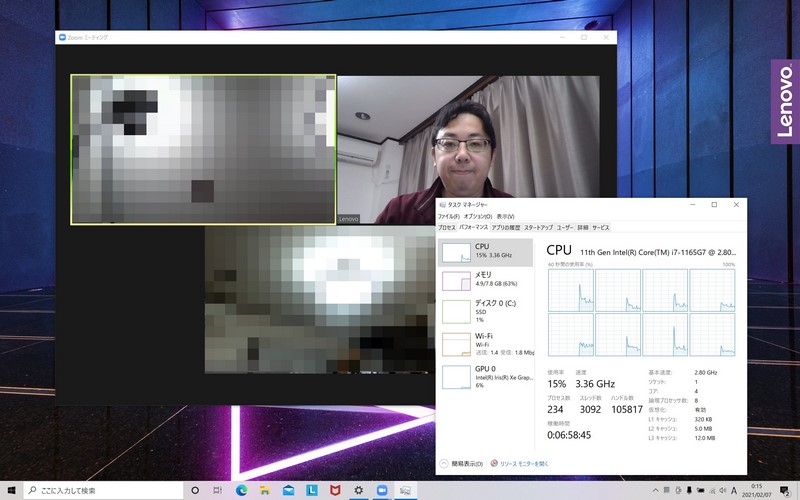Switch to the ユーザー tab

point(565,228)
